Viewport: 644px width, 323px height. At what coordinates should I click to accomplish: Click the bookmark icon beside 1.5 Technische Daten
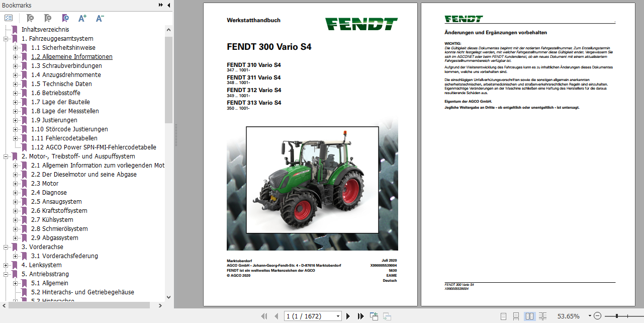tap(24, 84)
